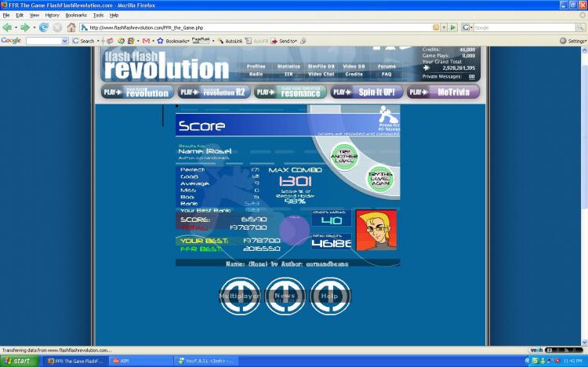
Task: Click the Help circle button
Action: tap(330, 296)
